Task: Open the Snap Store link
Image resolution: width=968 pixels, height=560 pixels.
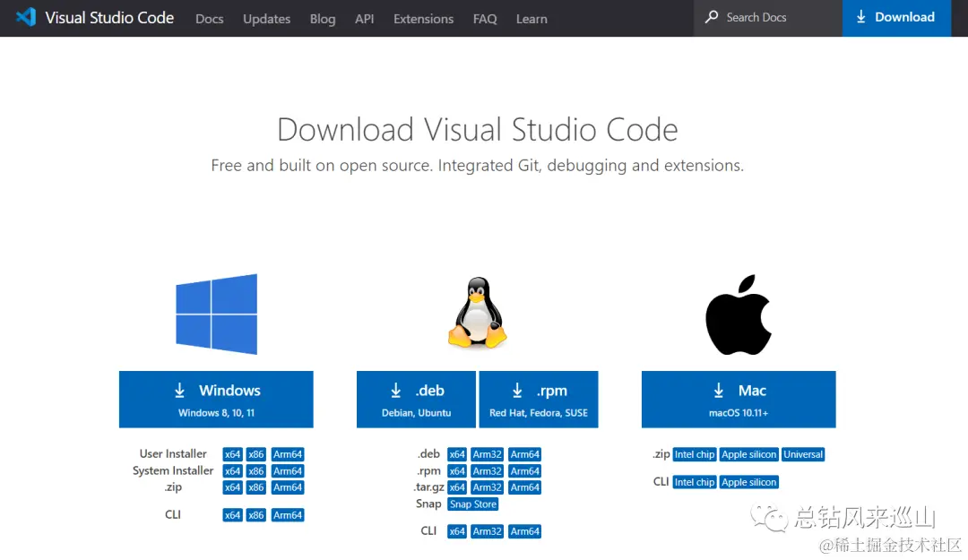Action: pos(473,504)
